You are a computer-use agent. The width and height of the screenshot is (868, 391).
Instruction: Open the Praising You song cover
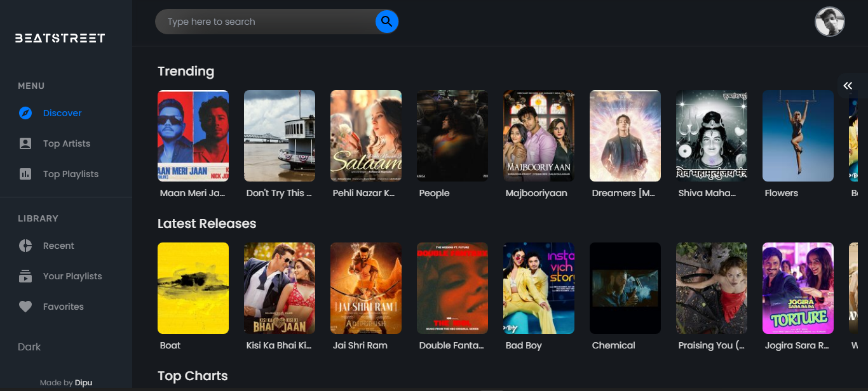[x=712, y=288]
